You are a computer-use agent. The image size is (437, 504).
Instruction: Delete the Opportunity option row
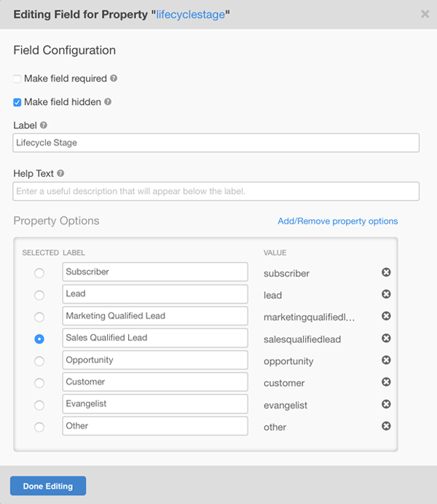click(386, 361)
